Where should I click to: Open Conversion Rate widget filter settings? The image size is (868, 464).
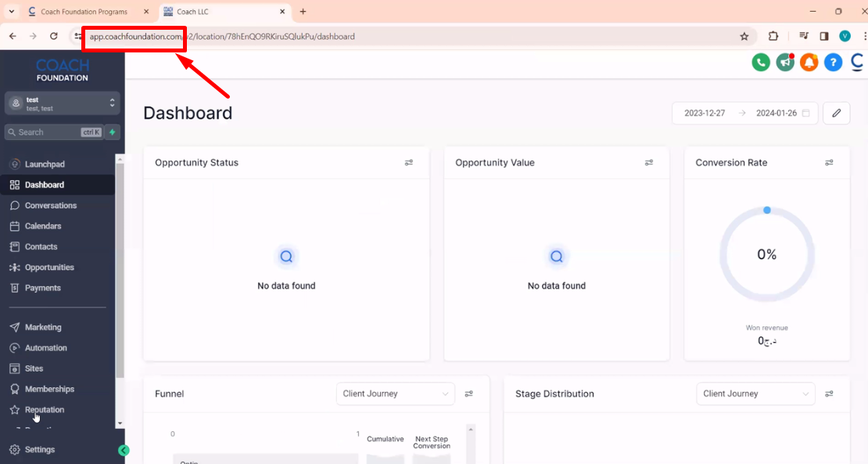coord(829,163)
